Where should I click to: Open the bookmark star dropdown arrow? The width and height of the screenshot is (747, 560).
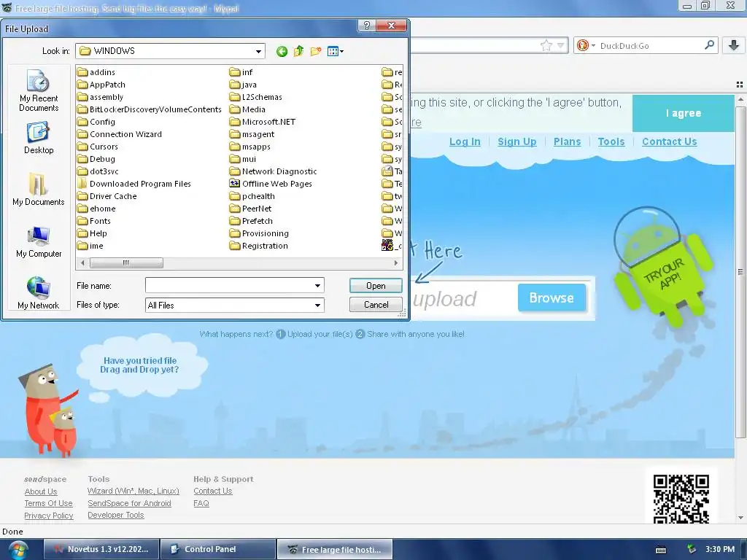pyautogui.click(x=560, y=46)
